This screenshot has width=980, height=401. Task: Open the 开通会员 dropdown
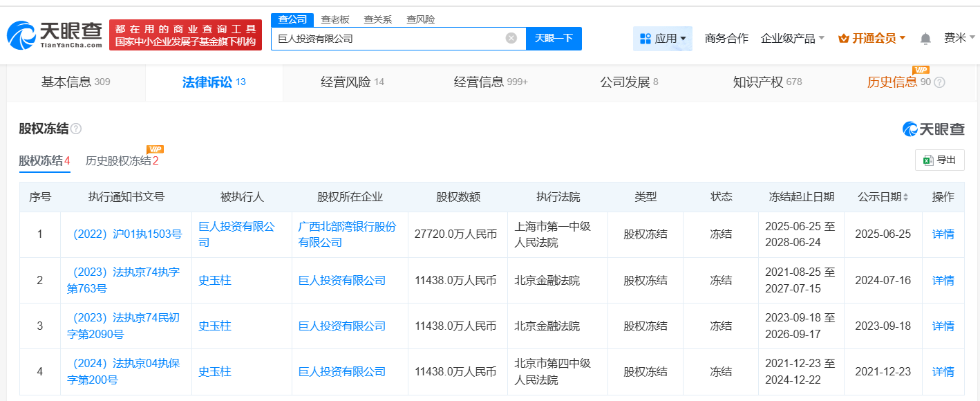[871, 39]
